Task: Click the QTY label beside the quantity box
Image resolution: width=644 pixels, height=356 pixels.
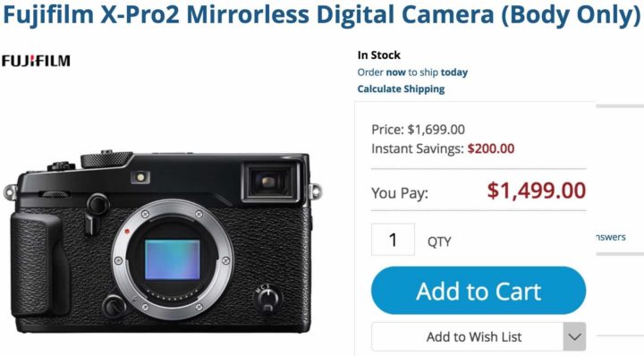Action: tap(439, 242)
